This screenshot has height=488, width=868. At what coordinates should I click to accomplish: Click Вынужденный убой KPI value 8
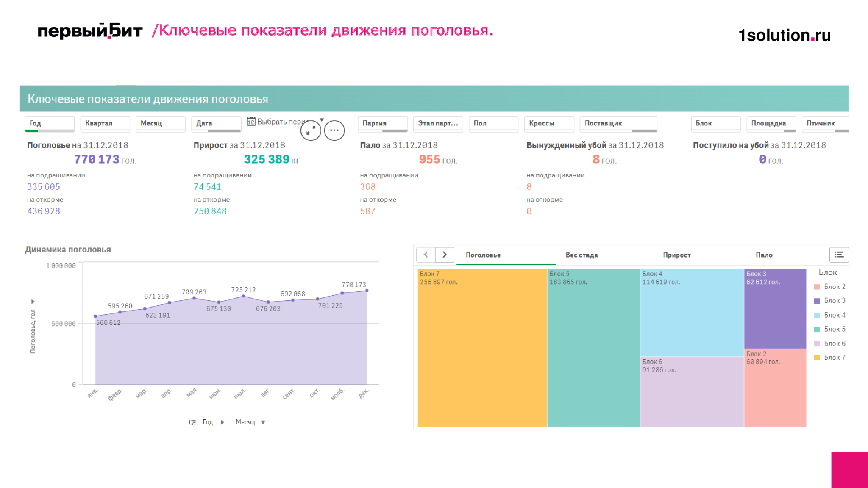pos(596,159)
